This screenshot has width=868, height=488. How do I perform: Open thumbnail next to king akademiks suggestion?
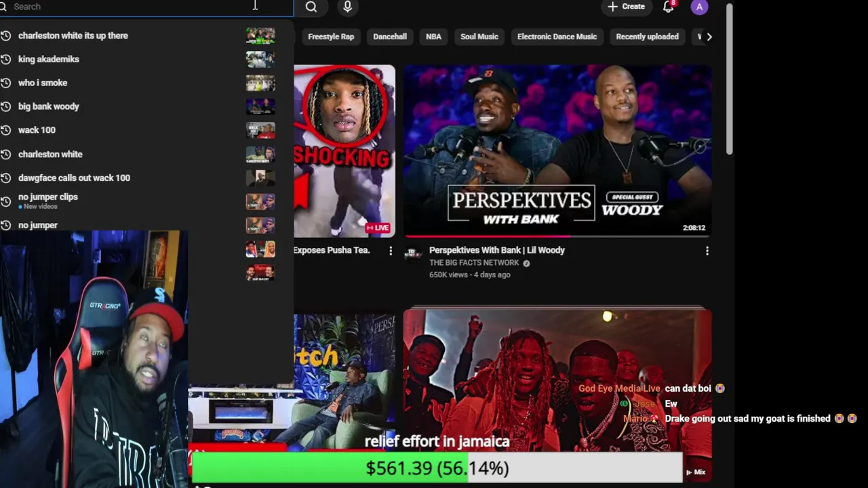(260, 59)
